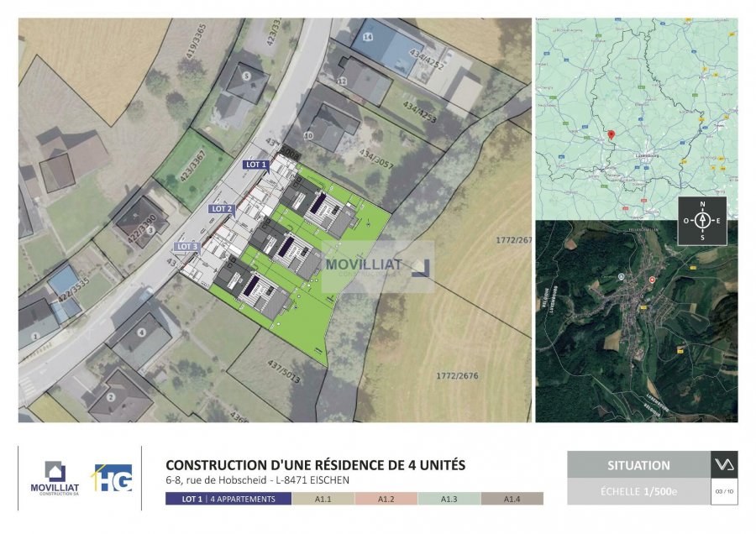Click the red location pin on Luxembourg map

coord(611,135)
